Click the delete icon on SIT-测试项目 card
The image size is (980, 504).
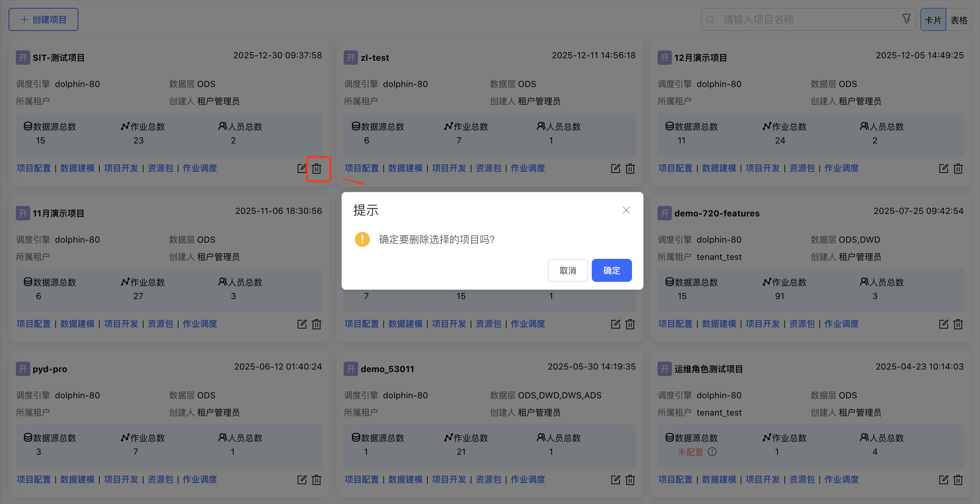point(316,169)
